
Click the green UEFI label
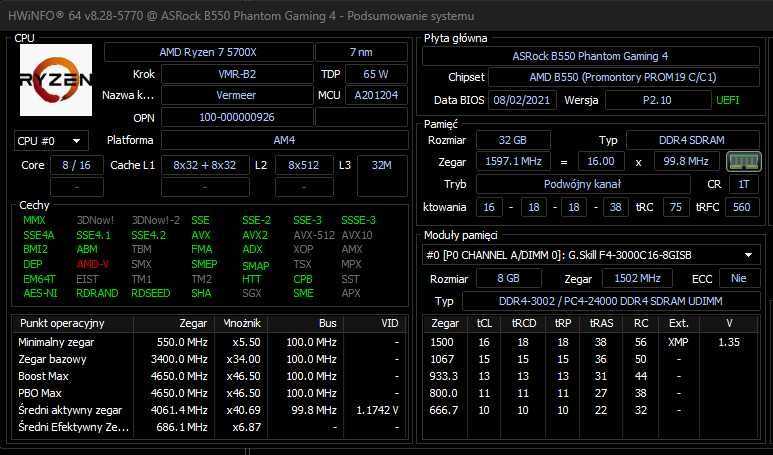tap(728, 100)
